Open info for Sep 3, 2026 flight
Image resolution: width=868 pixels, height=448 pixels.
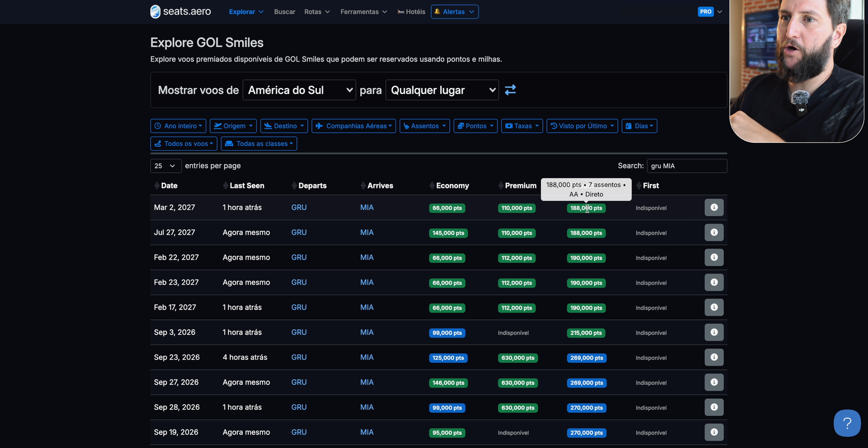pyautogui.click(x=714, y=332)
